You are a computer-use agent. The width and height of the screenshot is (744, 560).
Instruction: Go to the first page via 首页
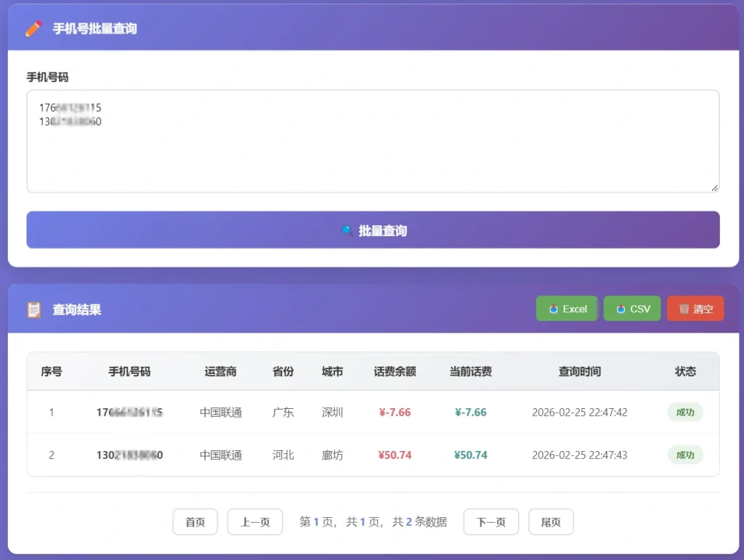pos(195,522)
